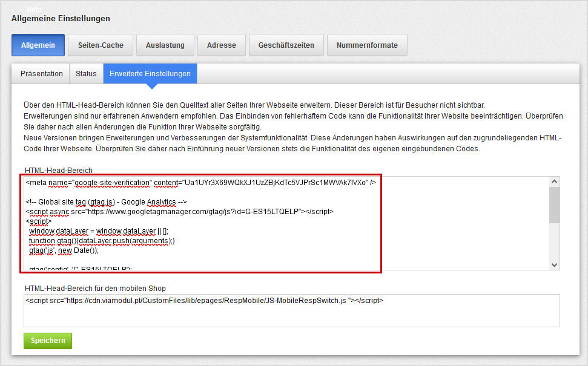Click the scroll-up arrow of the HTML-Head textarea
The width and height of the screenshot is (588, 366).
[x=555, y=181]
